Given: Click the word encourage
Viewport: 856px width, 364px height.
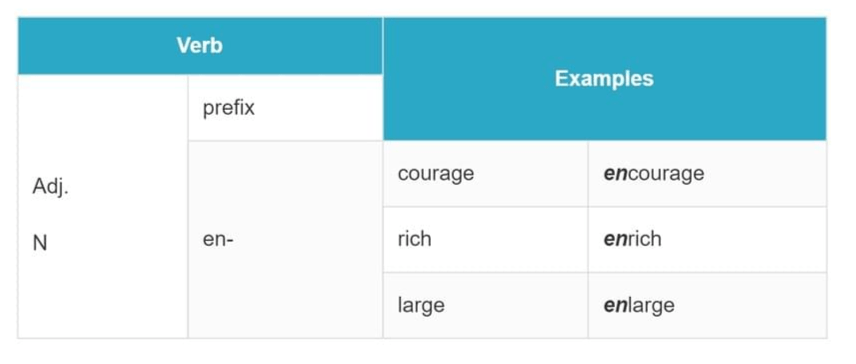Looking at the screenshot, I should point(653,174).
